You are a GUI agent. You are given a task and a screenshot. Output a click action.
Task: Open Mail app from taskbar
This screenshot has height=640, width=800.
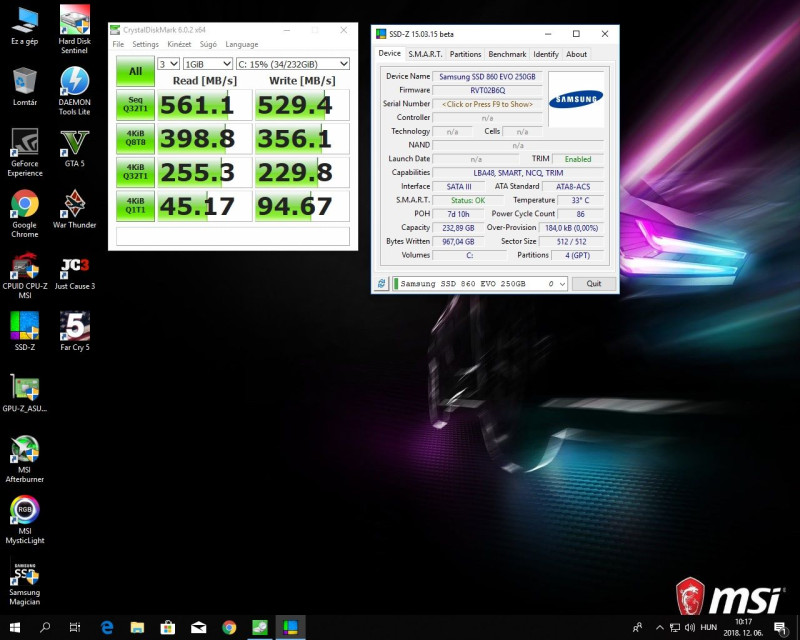coord(198,627)
